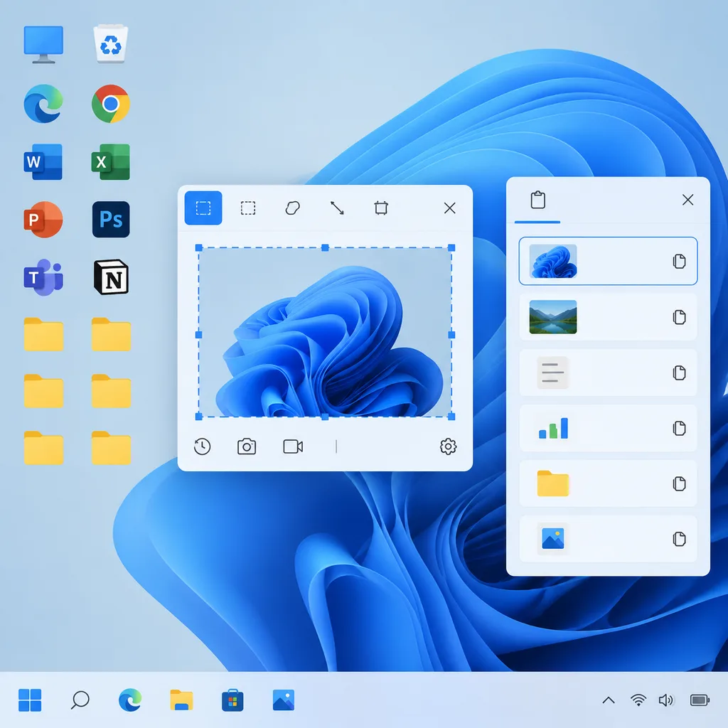Launch Microsoft Edge from the desktop
Screen dimensions: 728x728
pos(43,104)
